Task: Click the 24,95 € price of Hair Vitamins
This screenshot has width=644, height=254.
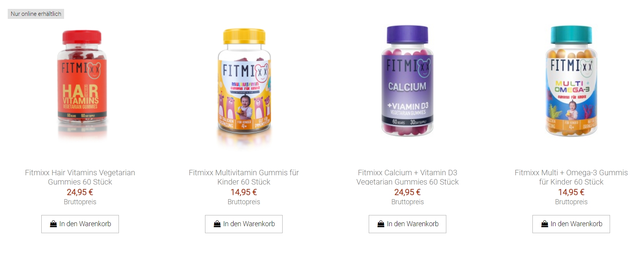Action: pos(80,192)
